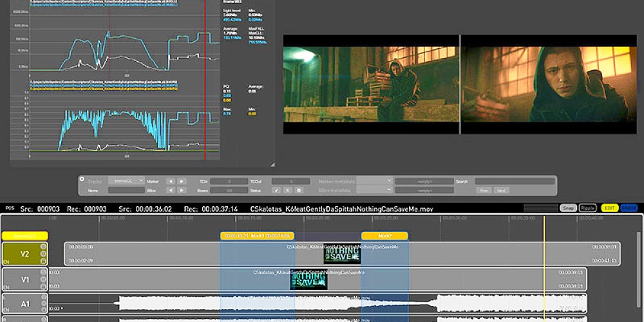
Task: Toggle top round button on V2 track
Action: click(x=43, y=247)
